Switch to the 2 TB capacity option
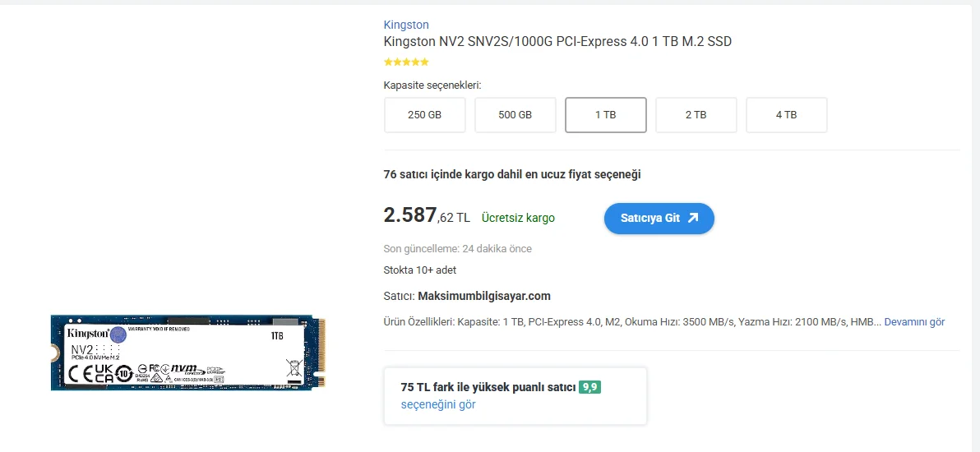This screenshot has height=452, width=980. [x=696, y=115]
